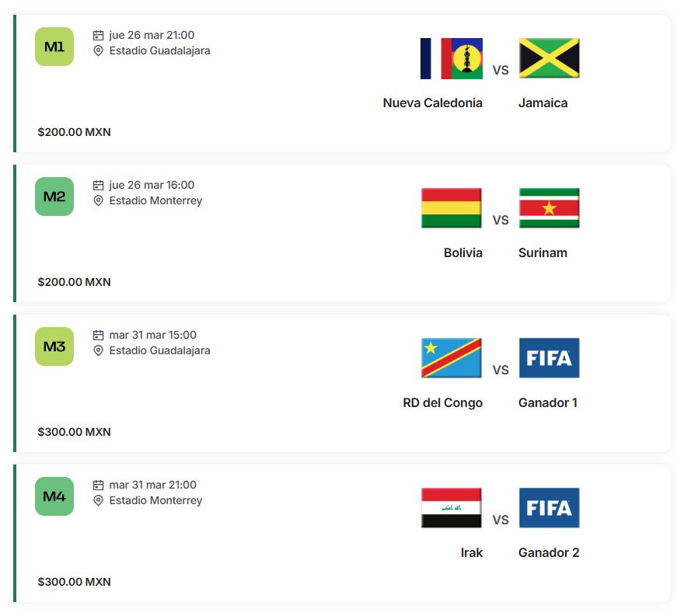This screenshot has height=616, width=677.
Task: Click the Jamaica flag
Action: pos(550,58)
